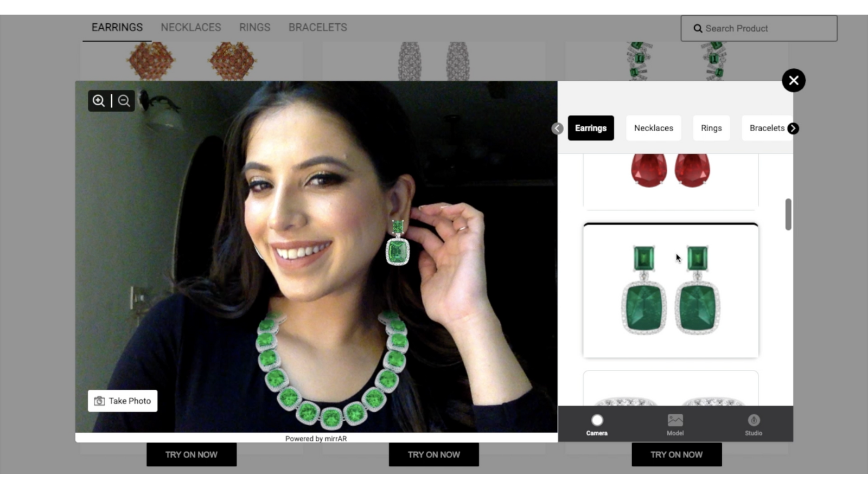This screenshot has width=868, height=488.
Task: Click the camera icon on Take Photo
Action: (x=98, y=401)
